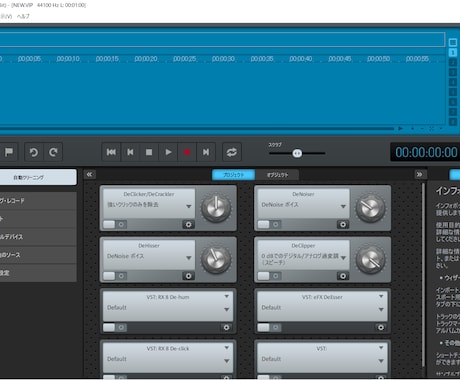The height and width of the screenshot is (380, 460).
Task: Click the track overview icon above track 1
Action: pyautogui.click(x=453, y=42)
